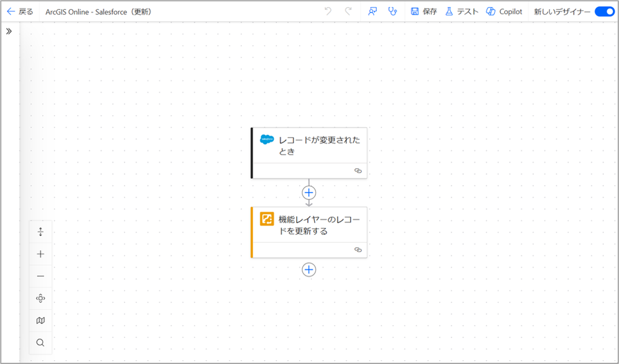Zoom in using the plus icon
The image size is (619, 364).
click(40, 253)
